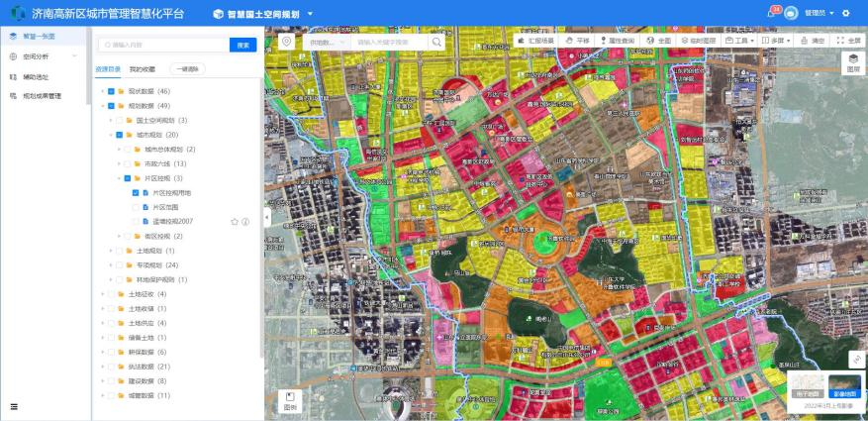Click the star favorite icon beside 2007 item
This screenshot has width=868, height=421.
tap(235, 222)
